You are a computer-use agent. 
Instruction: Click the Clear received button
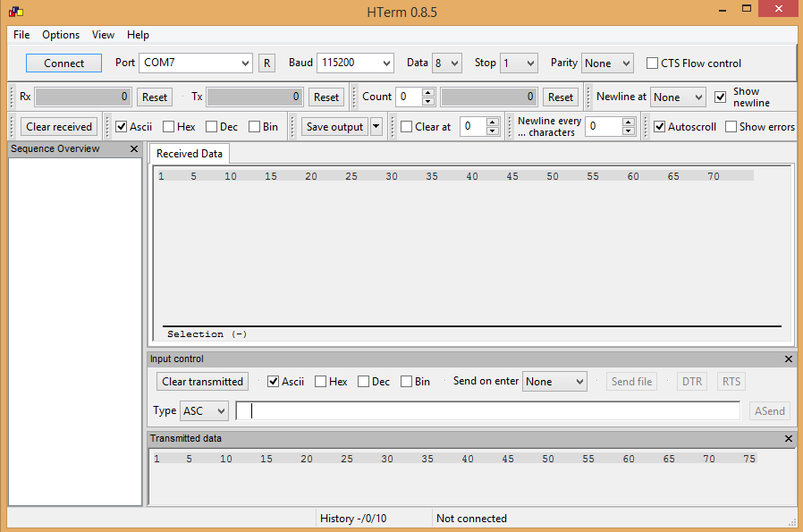pos(58,126)
